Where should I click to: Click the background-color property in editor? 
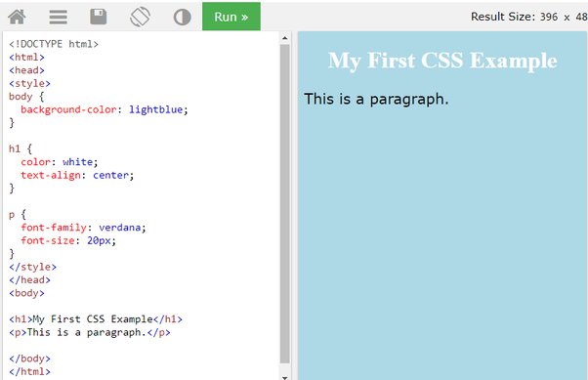(68, 109)
